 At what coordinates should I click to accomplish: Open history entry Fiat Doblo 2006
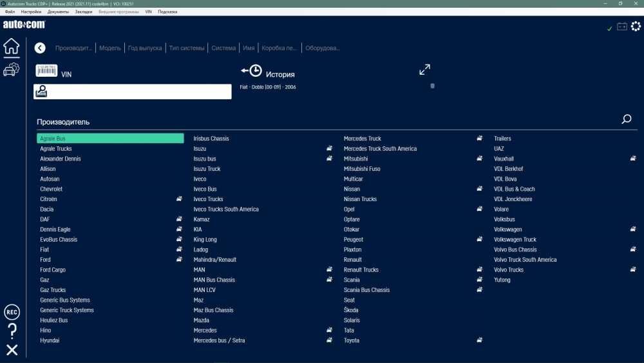click(x=268, y=87)
